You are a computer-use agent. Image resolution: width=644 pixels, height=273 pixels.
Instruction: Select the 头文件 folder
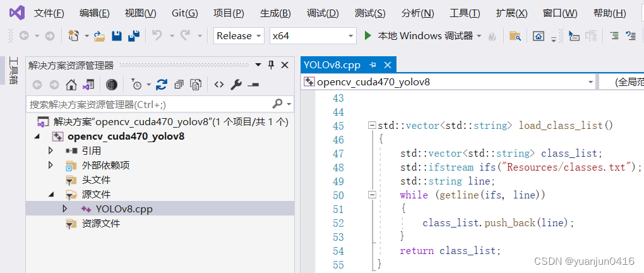coord(96,179)
